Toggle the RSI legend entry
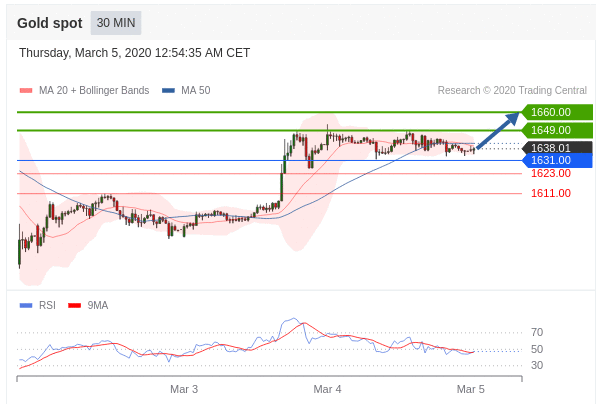This screenshot has width=601, height=414. click(x=47, y=305)
